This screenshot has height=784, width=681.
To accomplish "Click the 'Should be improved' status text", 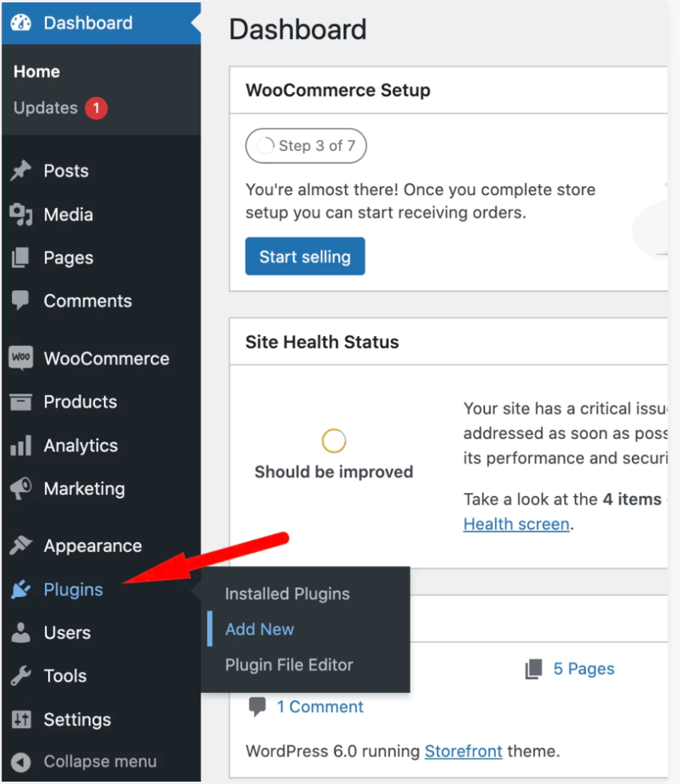I will coord(334,472).
